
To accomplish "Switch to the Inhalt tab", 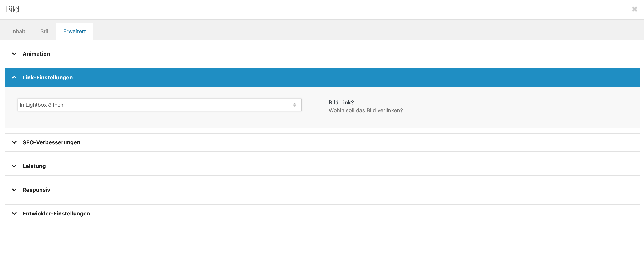I will coord(18,31).
